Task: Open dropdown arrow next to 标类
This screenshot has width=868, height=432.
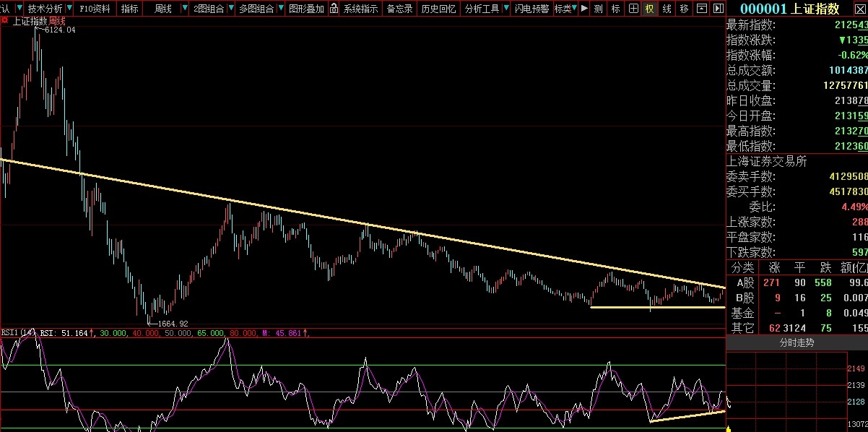Action: coord(575,9)
